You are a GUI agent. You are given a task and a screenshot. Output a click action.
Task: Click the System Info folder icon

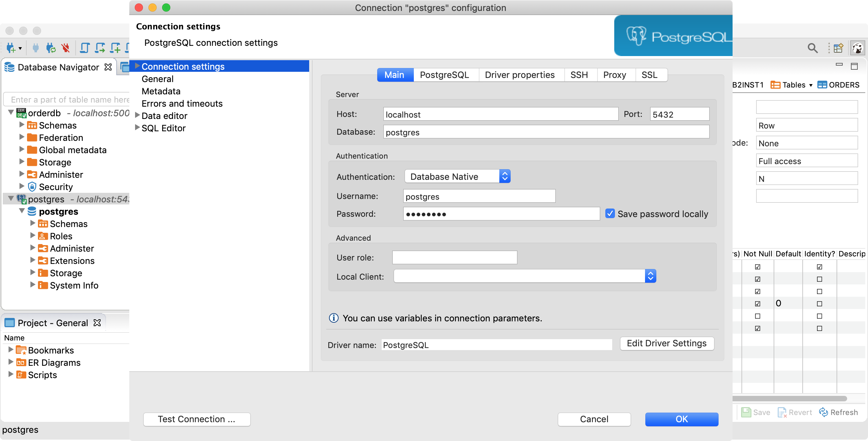[x=43, y=285]
